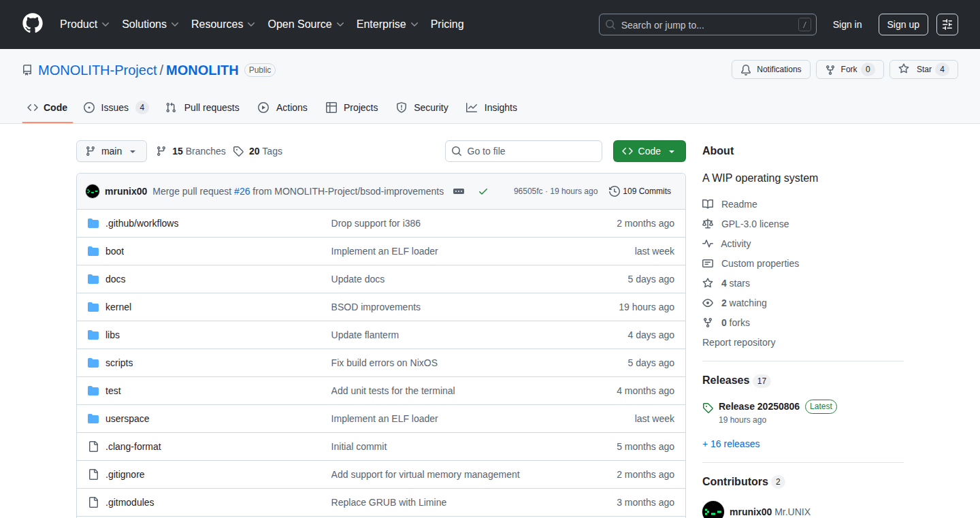Click the test folder icon
The image size is (980, 518).
point(93,391)
